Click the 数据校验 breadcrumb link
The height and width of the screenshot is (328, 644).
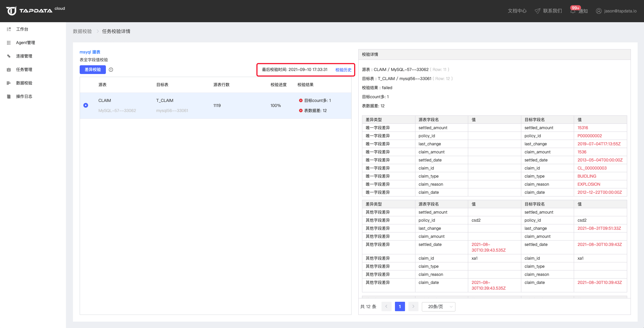tap(82, 31)
